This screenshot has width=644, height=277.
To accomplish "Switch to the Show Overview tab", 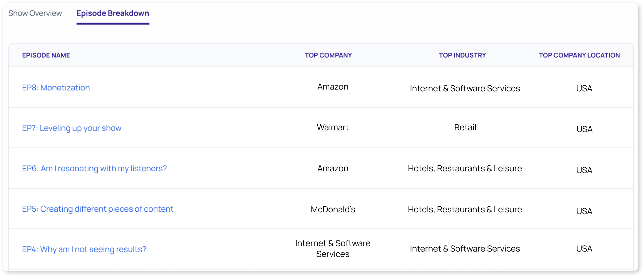I will (35, 13).
